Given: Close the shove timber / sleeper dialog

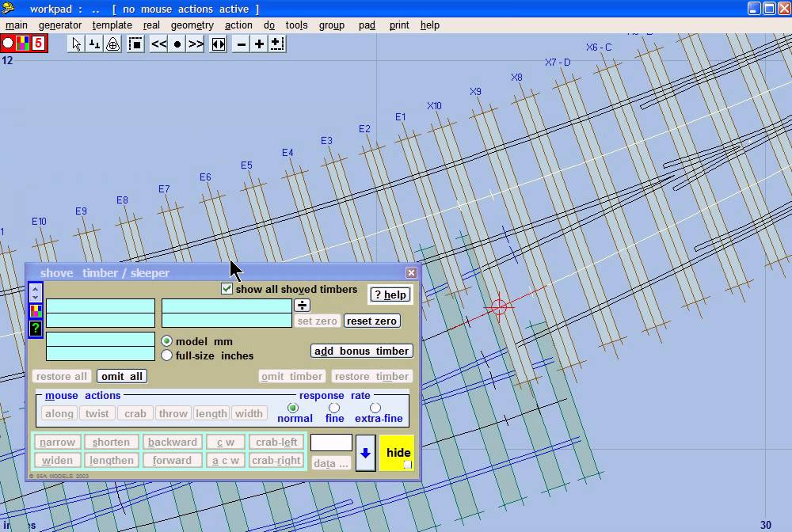Looking at the screenshot, I should (x=411, y=272).
